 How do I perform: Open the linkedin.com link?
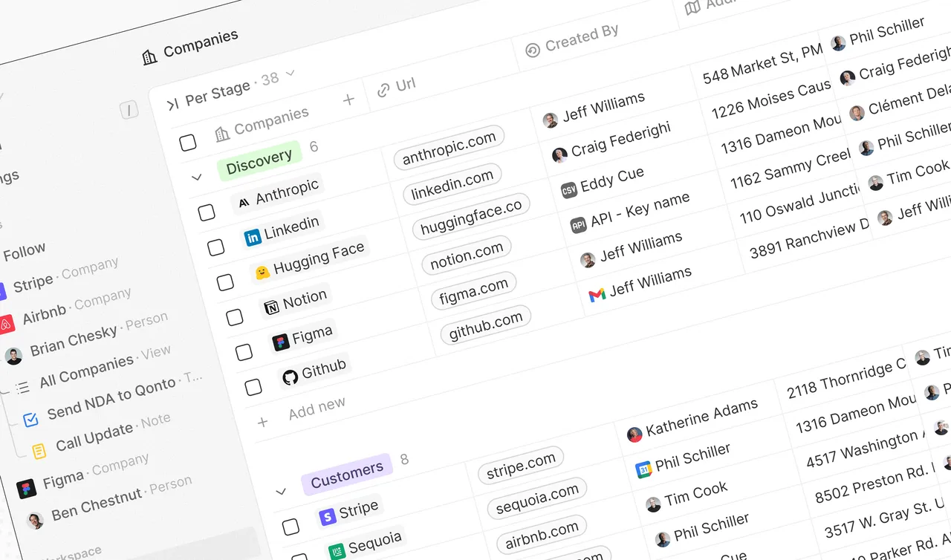click(452, 183)
